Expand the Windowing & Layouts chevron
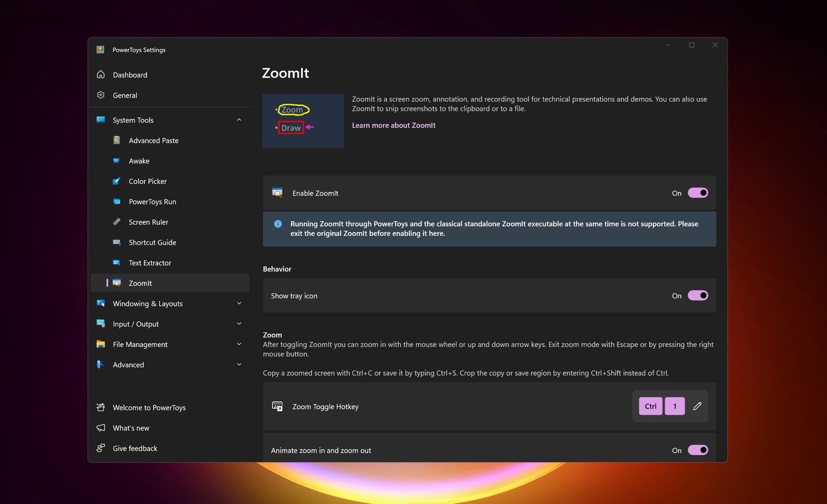Screen dimensions: 827x504 click(239, 303)
